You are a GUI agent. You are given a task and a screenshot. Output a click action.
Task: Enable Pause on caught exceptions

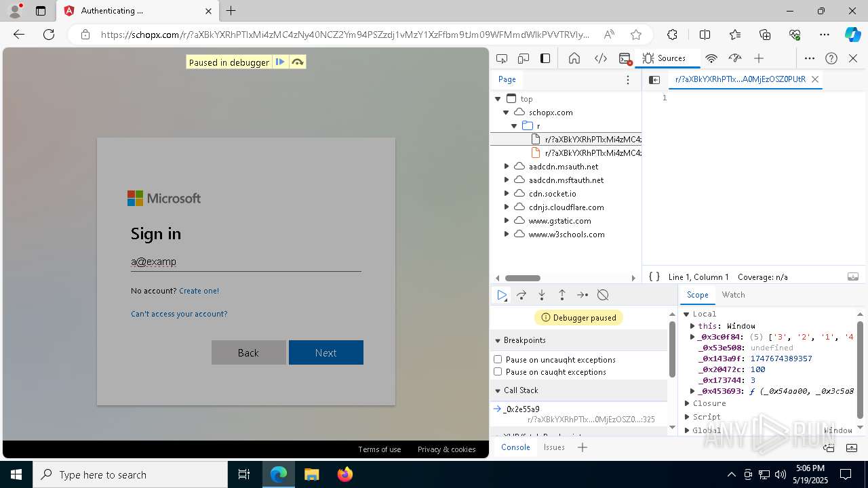click(x=498, y=371)
